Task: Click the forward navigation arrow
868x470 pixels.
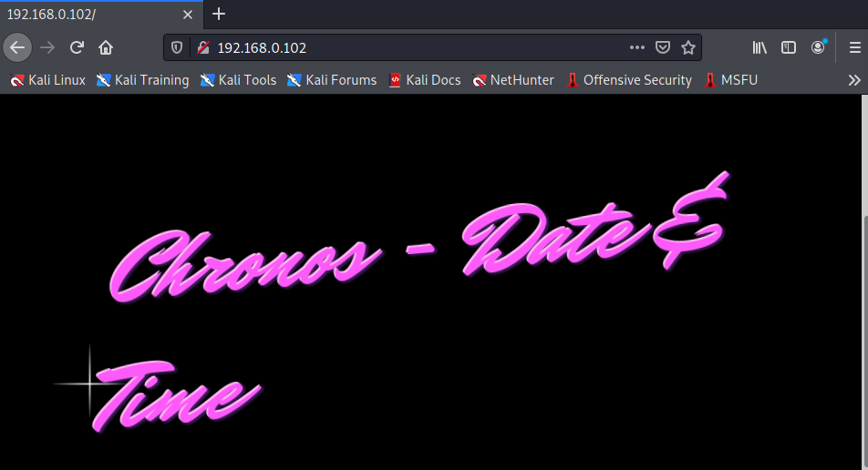Action: [47, 47]
